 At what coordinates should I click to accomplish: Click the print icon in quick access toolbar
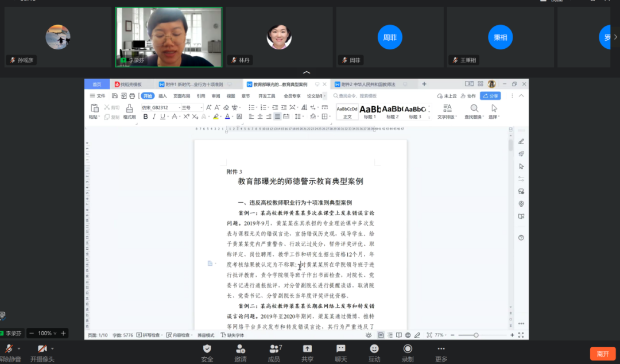click(x=132, y=96)
